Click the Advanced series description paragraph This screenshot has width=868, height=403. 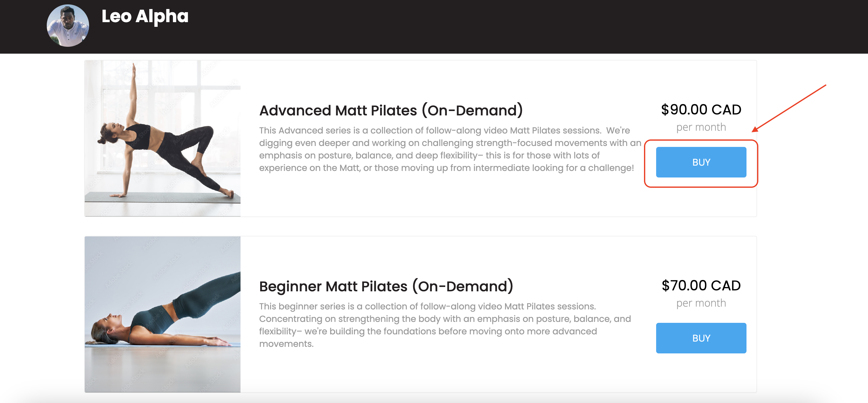(x=449, y=149)
